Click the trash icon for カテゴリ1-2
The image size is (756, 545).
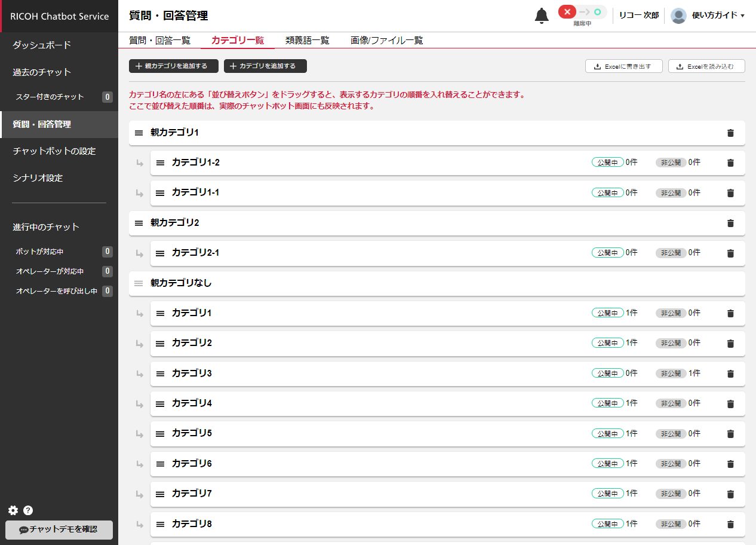click(730, 163)
